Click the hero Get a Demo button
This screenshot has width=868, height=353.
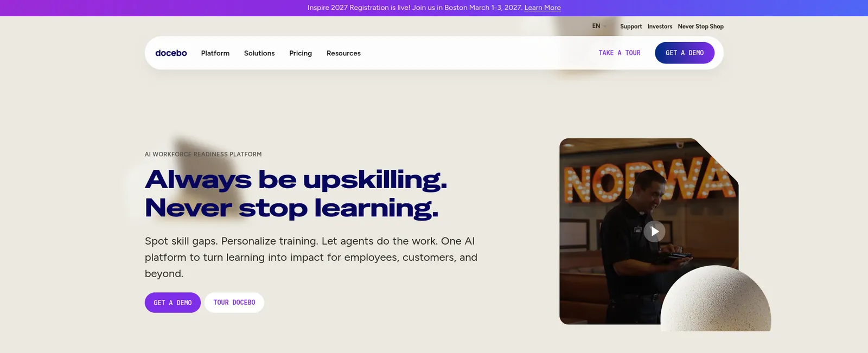click(x=173, y=303)
